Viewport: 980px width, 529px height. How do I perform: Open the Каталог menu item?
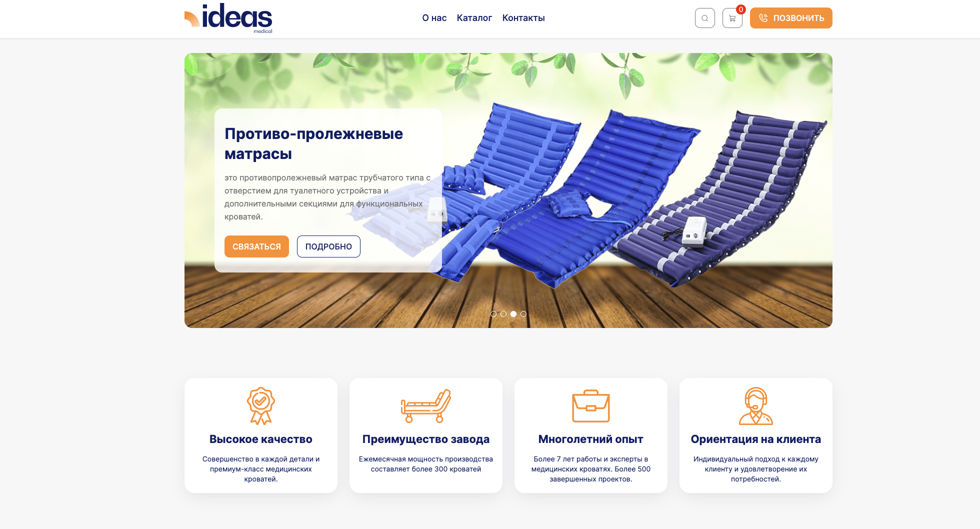click(x=474, y=18)
